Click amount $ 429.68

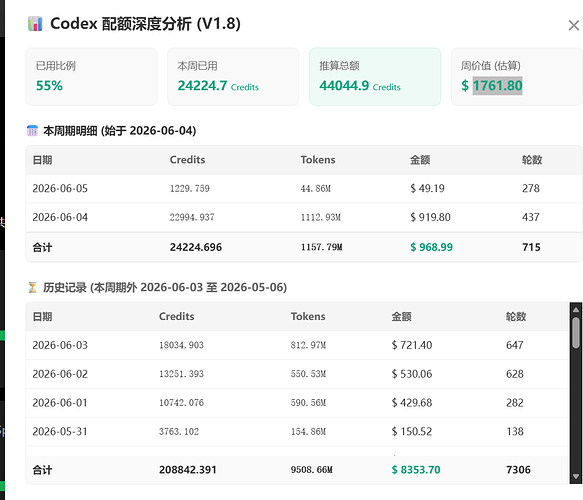[412, 403]
